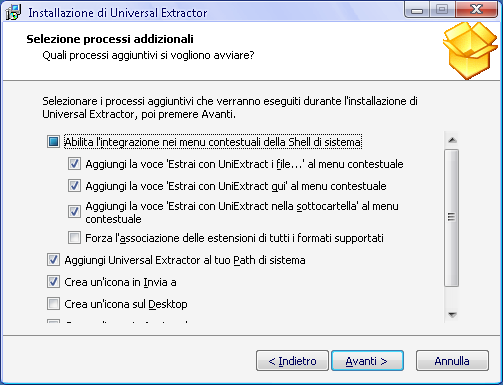Cancel installation with Annulla button
This screenshot has height=385, width=503.
pos(452,361)
